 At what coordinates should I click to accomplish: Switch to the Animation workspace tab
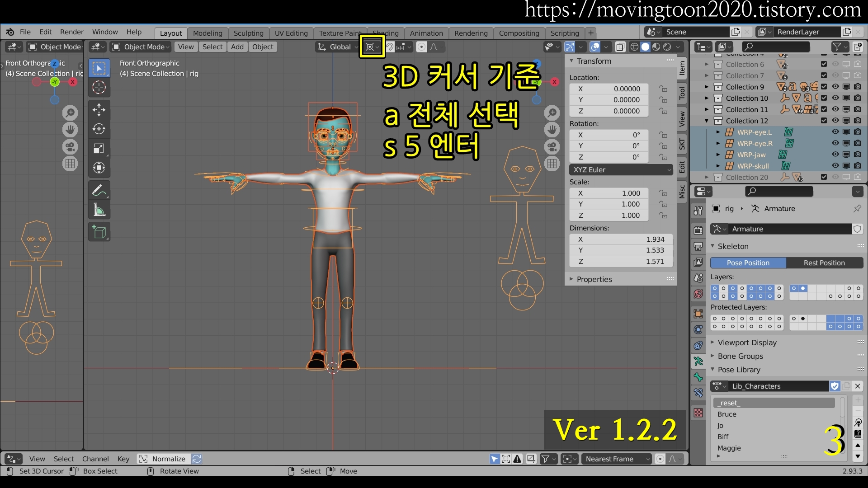[426, 33]
